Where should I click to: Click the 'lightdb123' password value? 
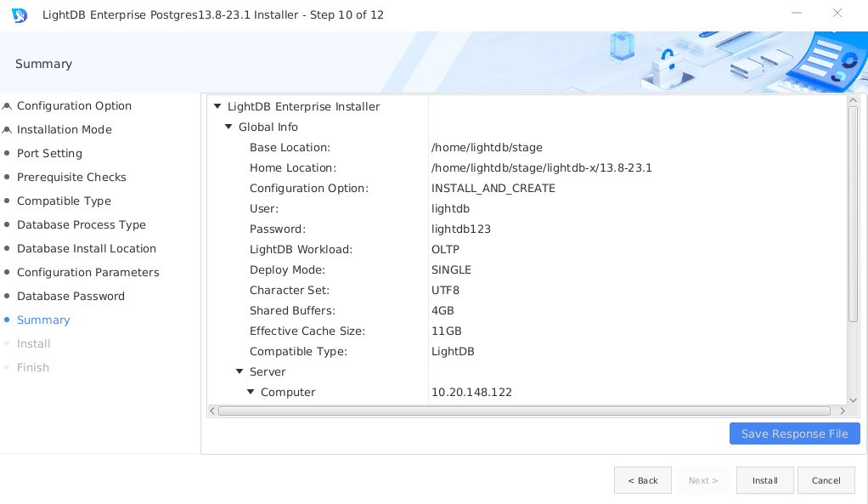pyautogui.click(x=460, y=229)
